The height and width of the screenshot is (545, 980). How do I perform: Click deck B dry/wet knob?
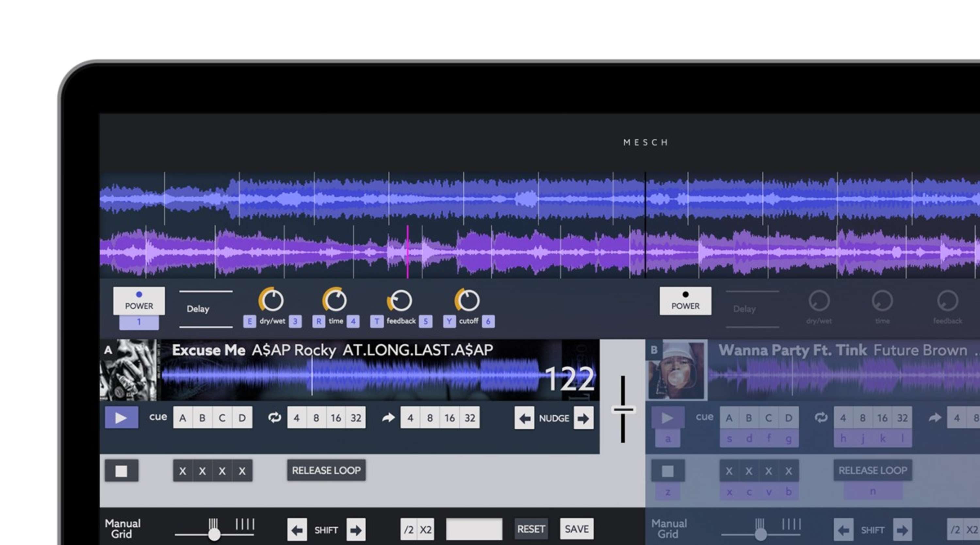(x=819, y=301)
